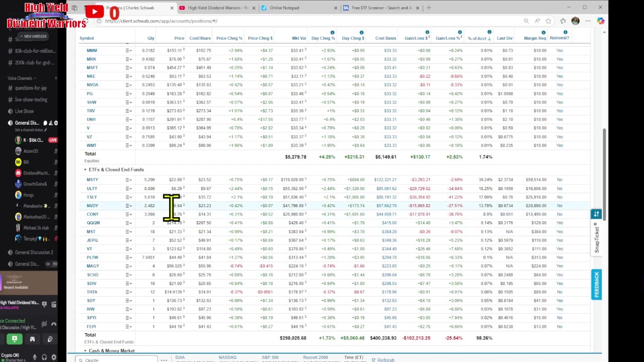
Task: Open the row actions dropdown for TSLY
Action: coord(129,197)
